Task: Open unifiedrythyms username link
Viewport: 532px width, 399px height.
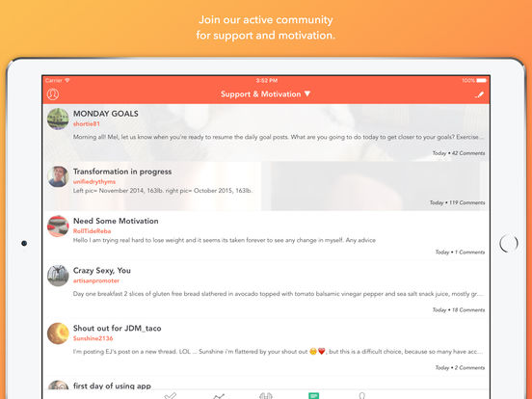Action: pos(94,182)
